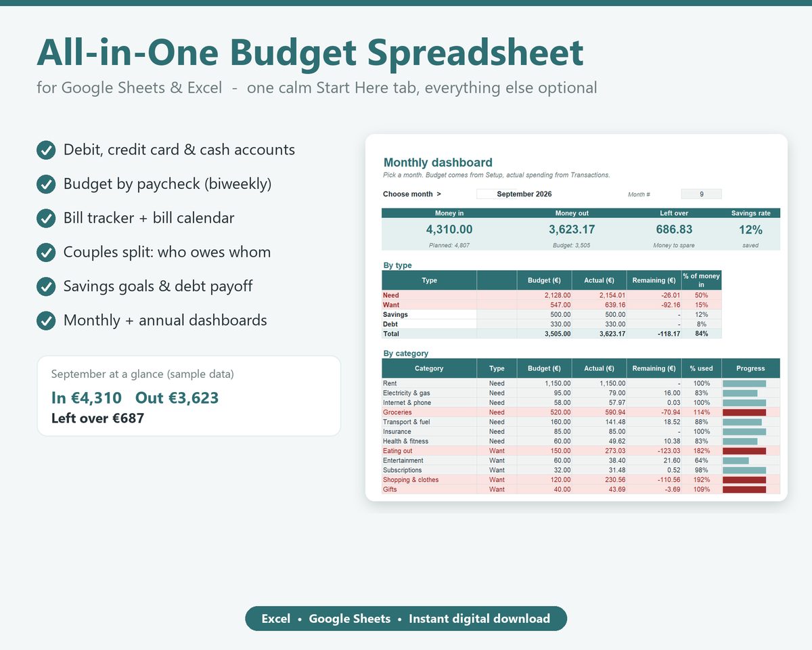Click the "Budget by paycheck (biweekly)" feature text
This screenshot has width=812, height=650.
[167, 184]
